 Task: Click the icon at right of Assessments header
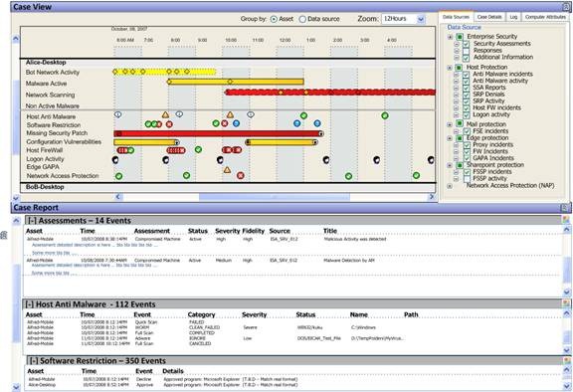pyautogui.click(x=566, y=220)
